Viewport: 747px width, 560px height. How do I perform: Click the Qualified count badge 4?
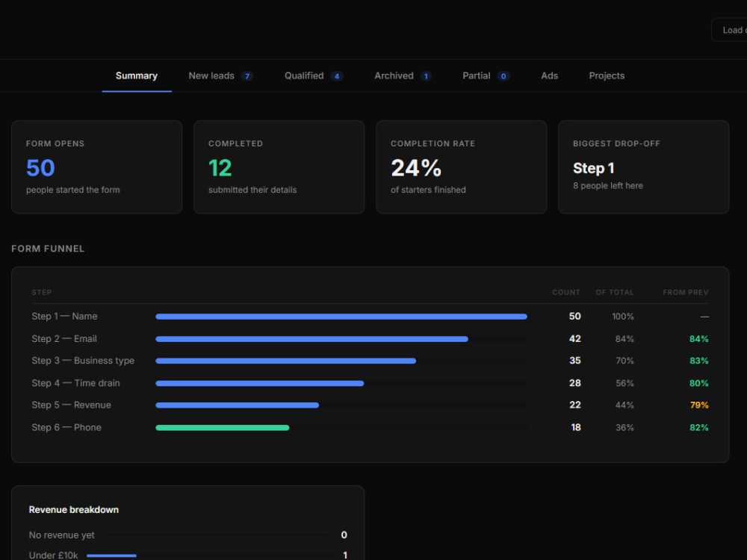coord(337,76)
